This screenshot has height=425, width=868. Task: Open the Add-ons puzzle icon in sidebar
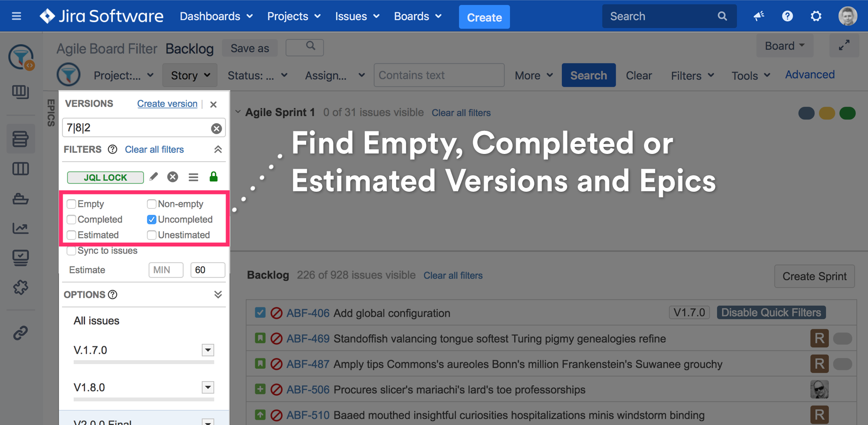pyautogui.click(x=20, y=287)
